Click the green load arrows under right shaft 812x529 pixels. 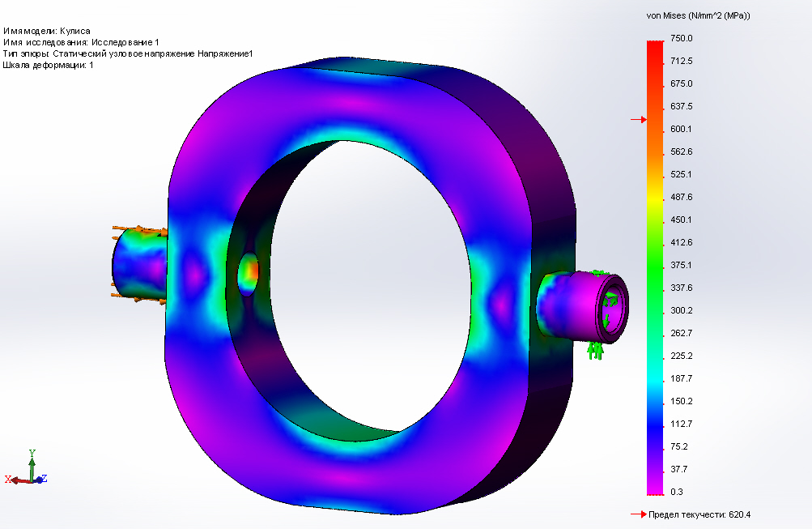pos(595,352)
